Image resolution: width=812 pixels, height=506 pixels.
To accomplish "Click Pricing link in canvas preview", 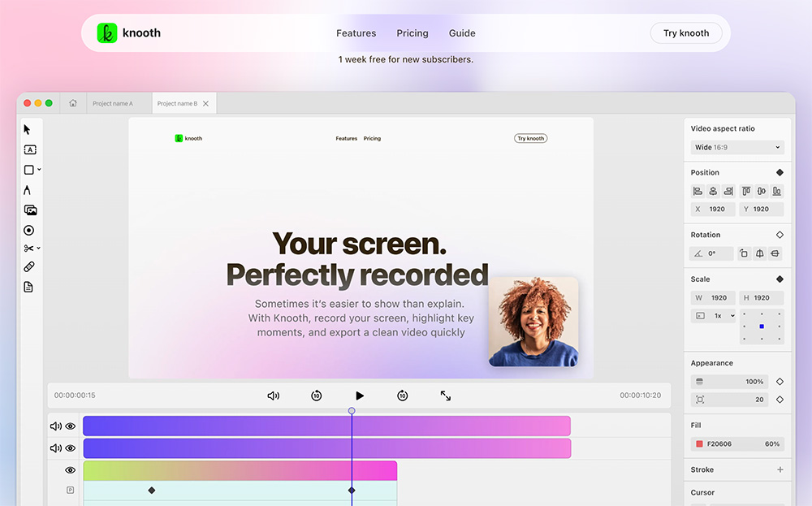I will pyautogui.click(x=372, y=138).
